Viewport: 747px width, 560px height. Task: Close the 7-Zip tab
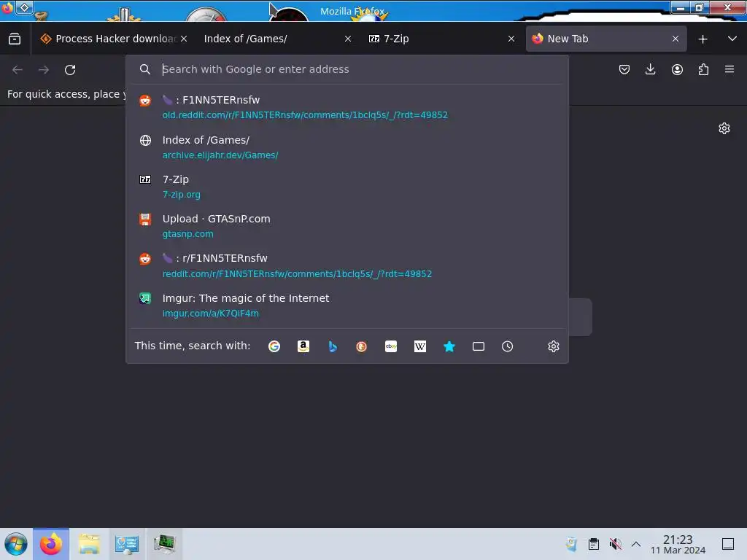(x=511, y=39)
